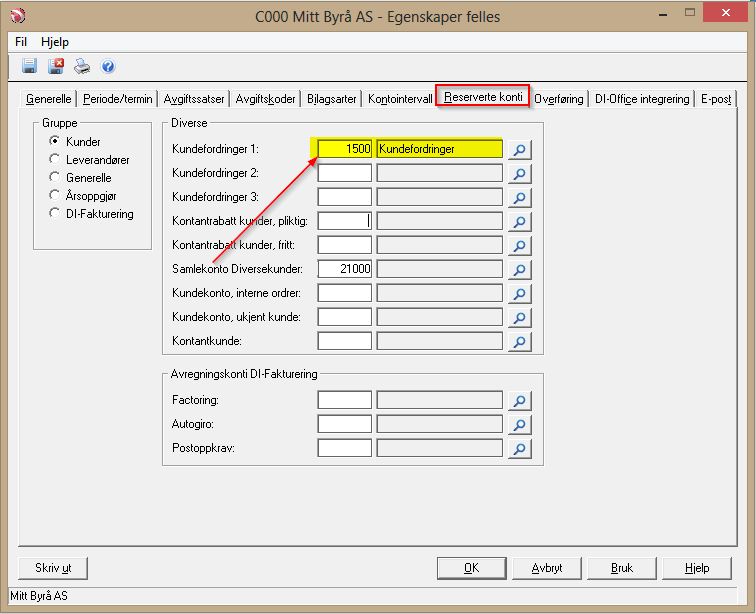
Task: Switch to the Avgiftssatser tab
Action: tap(194, 99)
